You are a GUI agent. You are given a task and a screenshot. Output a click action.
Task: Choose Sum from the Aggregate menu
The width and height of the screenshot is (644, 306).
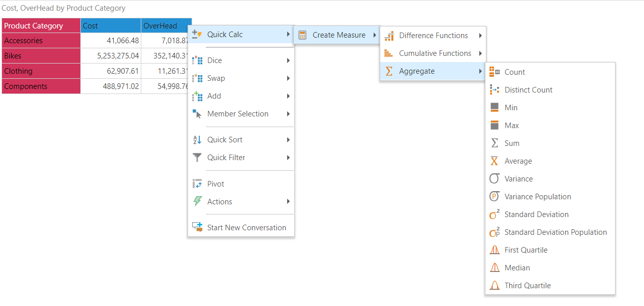pyautogui.click(x=511, y=143)
